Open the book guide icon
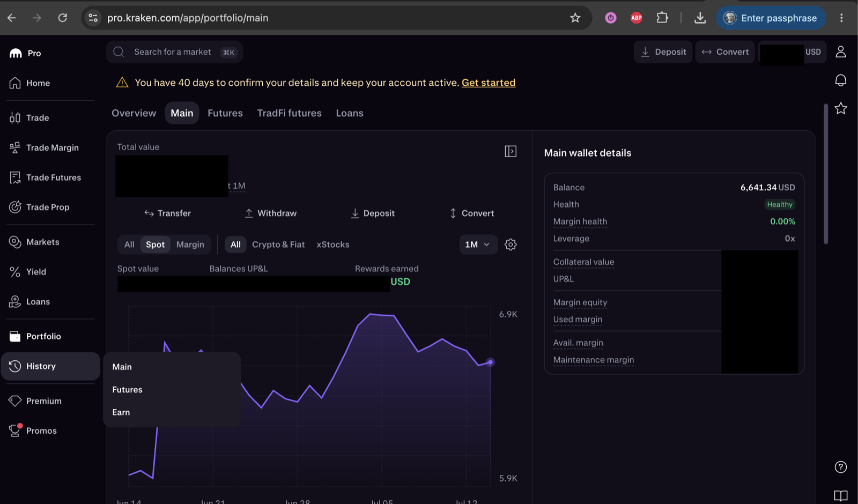Viewport: 858px width, 504px height. [841, 496]
